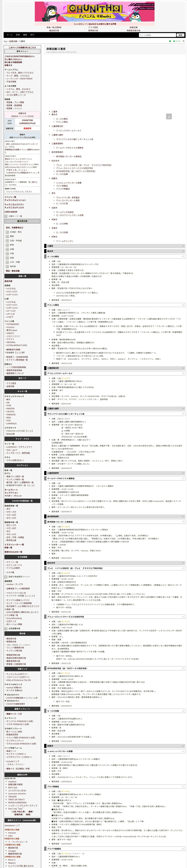This screenshot has height=868, width=187.
Task: Open maimai / オンゲキ sidebar link
Action: pyautogui.click(x=15, y=584)
